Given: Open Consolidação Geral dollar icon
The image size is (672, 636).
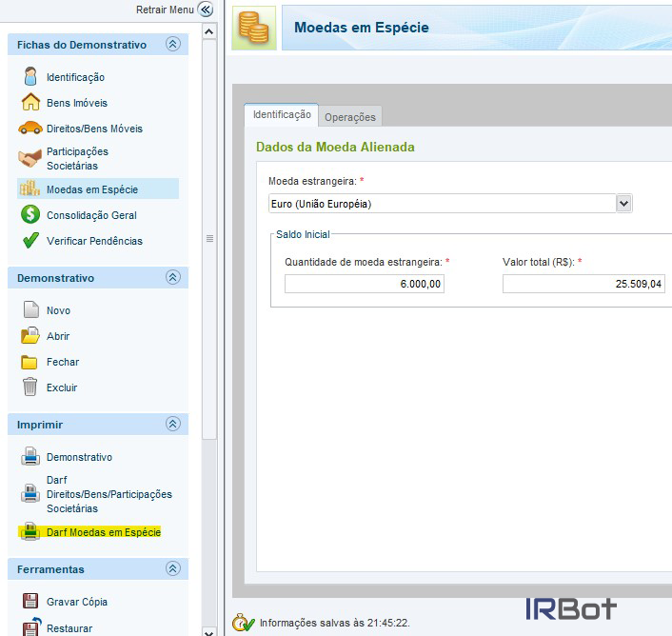Looking at the screenshot, I should tap(30, 215).
